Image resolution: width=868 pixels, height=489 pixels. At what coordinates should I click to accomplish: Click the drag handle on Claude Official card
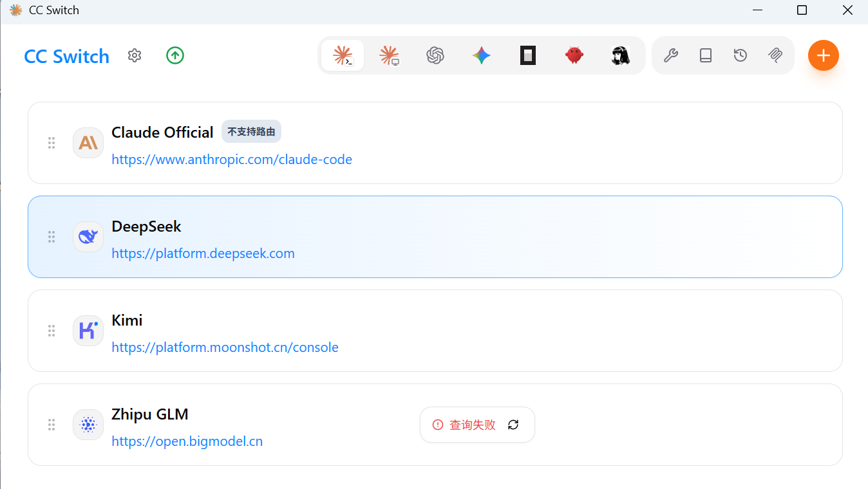pyautogui.click(x=52, y=143)
